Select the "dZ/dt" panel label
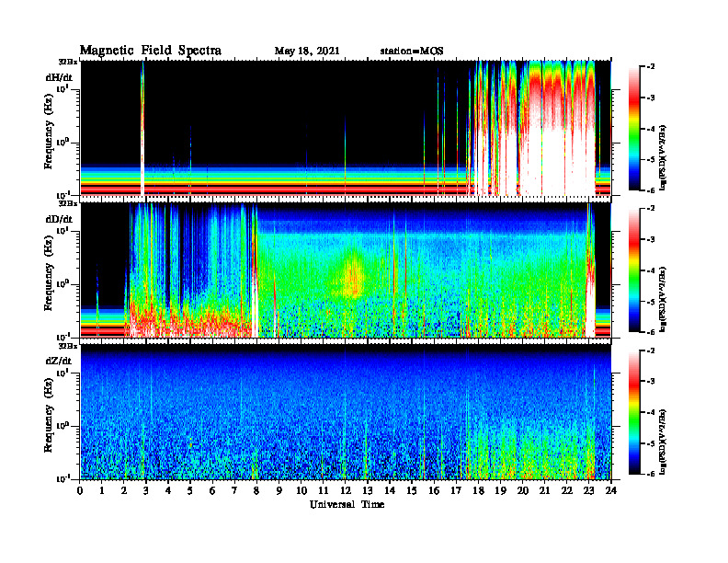 tap(59, 361)
